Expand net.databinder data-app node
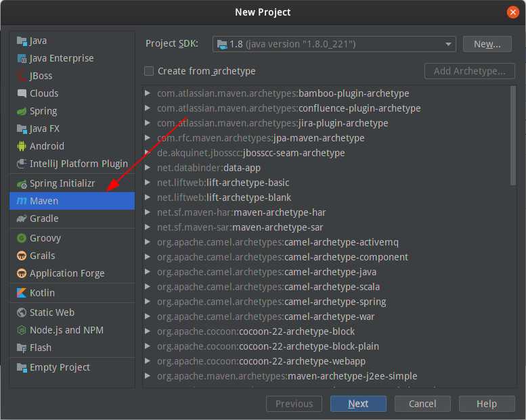This screenshot has height=420, width=526. point(148,168)
